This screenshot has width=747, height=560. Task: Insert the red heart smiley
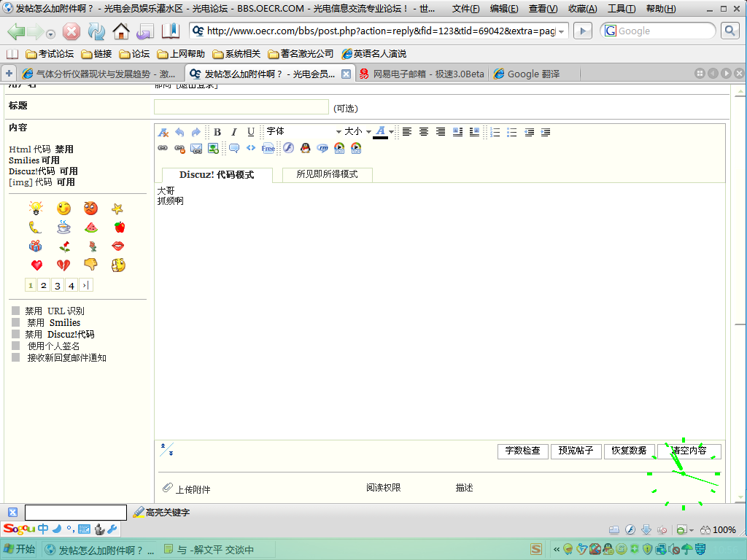pos(36,265)
